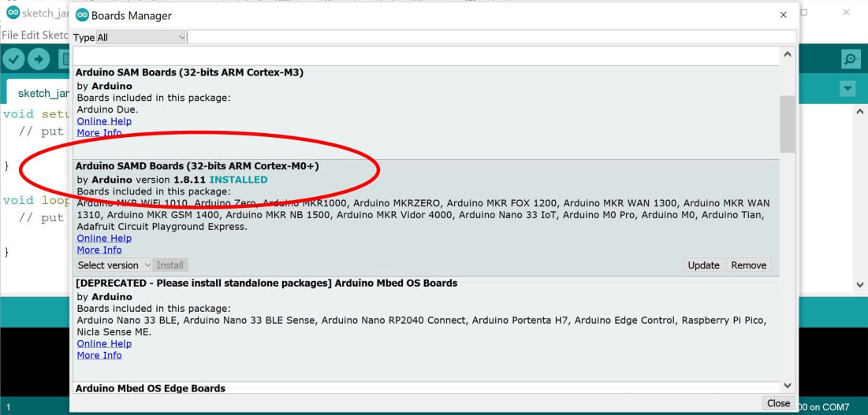
Task: Click More Info under Arduino SAM Boards
Action: 99,132
